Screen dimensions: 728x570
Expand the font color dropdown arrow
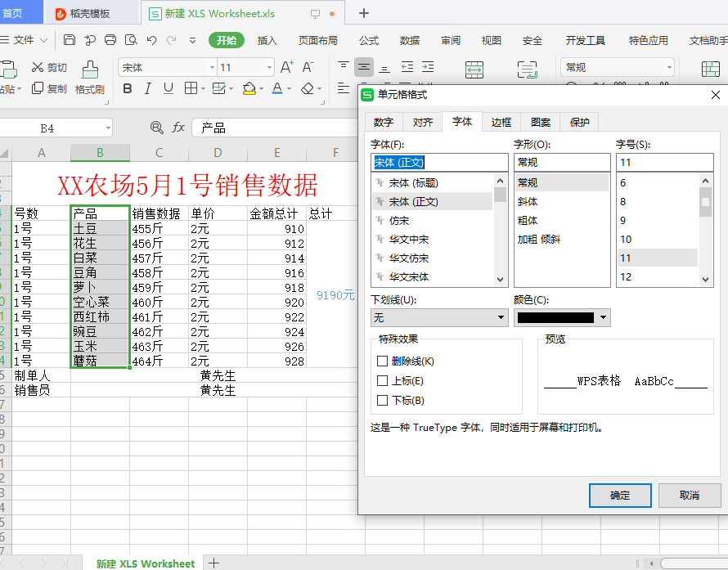click(x=287, y=88)
